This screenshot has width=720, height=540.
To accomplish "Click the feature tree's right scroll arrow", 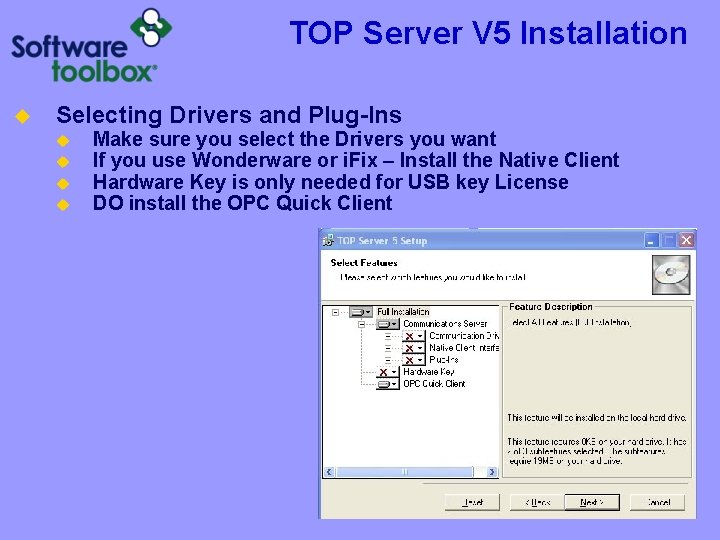I will (x=492, y=472).
